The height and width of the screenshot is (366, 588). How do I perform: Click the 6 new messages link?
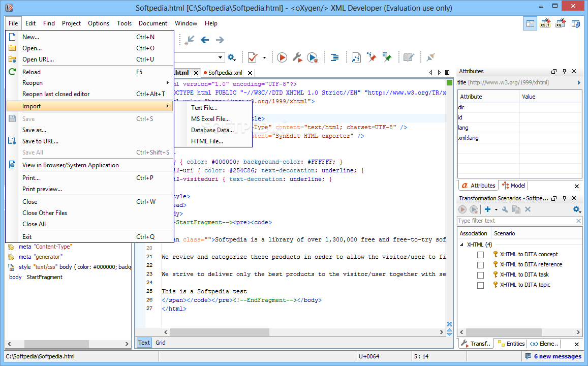click(x=558, y=356)
